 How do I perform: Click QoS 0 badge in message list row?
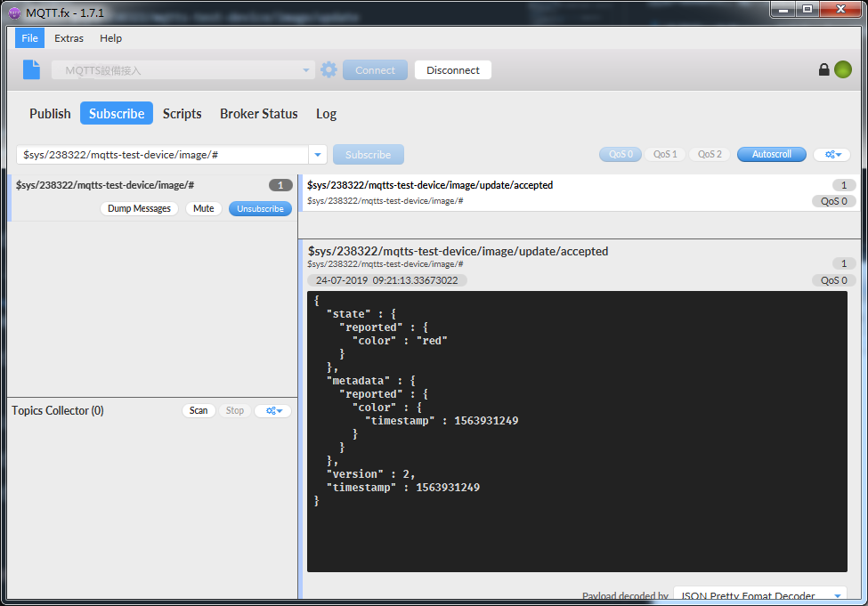click(x=833, y=201)
